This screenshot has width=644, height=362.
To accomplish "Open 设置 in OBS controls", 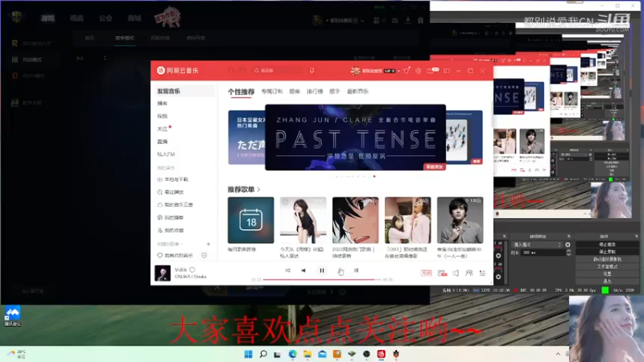I will pyautogui.click(x=607, y=274).
